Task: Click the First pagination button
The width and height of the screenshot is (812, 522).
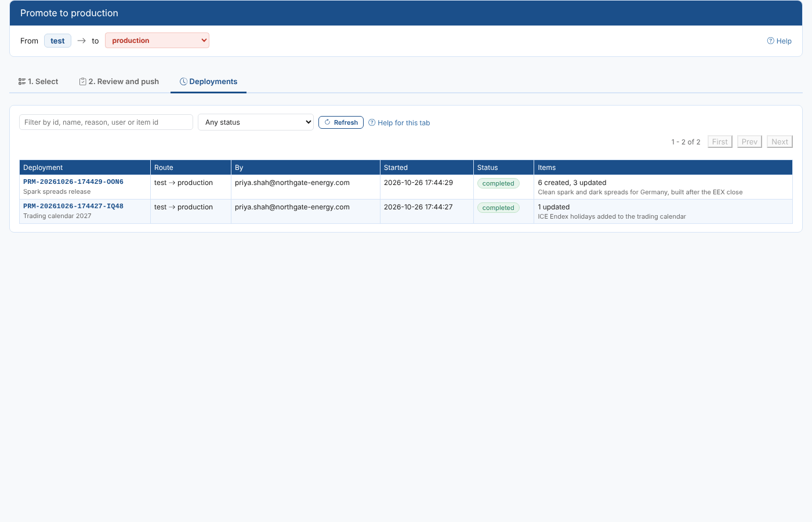Action: [x=720, y=142]
